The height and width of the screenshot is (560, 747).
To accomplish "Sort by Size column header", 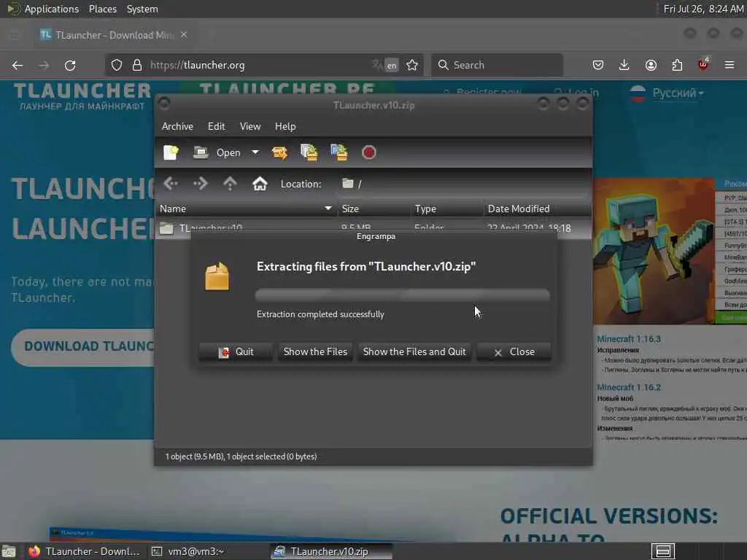I will tap(374, 209).
